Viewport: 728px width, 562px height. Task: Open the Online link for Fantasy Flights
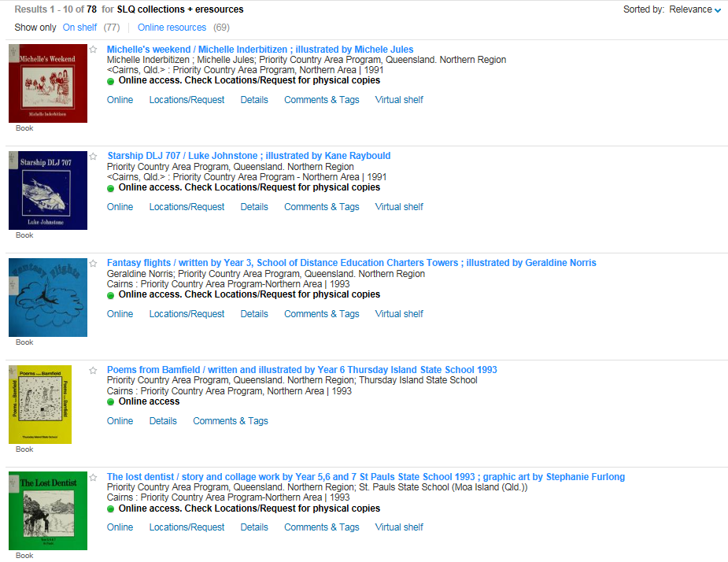(x=120, y=313)
